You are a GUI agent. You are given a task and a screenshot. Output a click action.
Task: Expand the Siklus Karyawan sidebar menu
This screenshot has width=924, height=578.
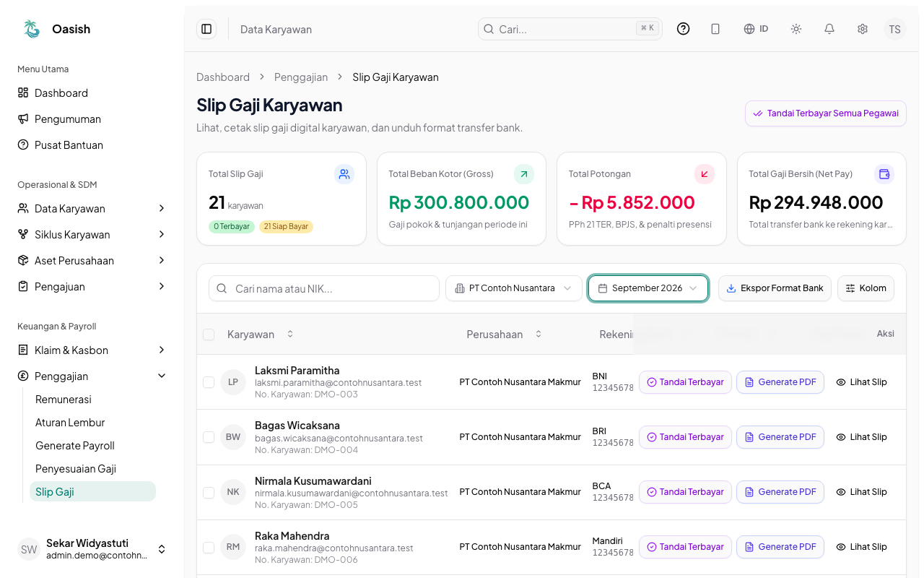[x=92, y=235]
